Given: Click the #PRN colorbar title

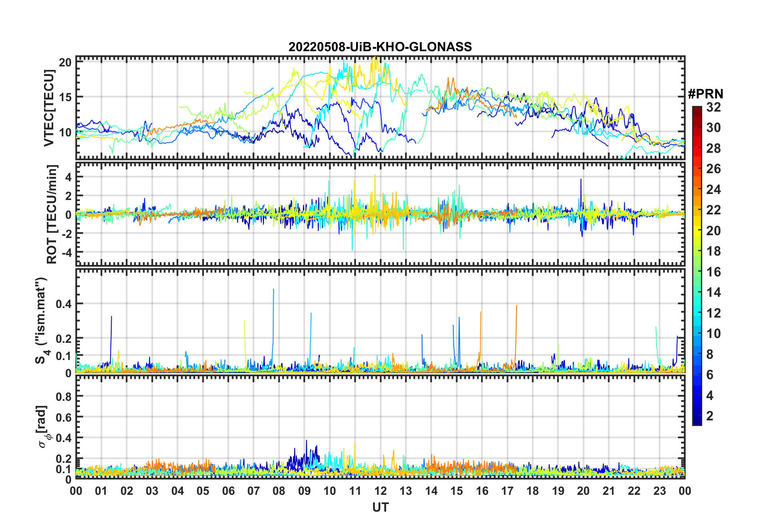Looking at the screenshot, I should coord(705,94).
